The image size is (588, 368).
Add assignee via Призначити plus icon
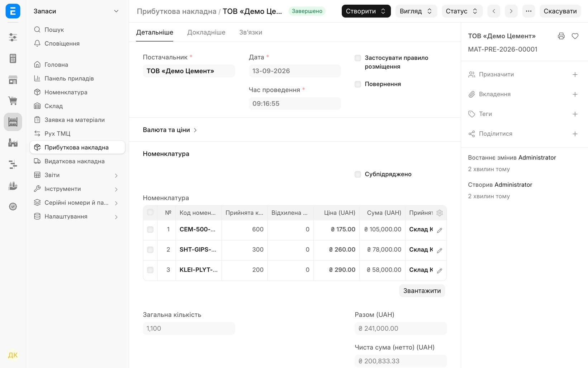coord(575,75)
